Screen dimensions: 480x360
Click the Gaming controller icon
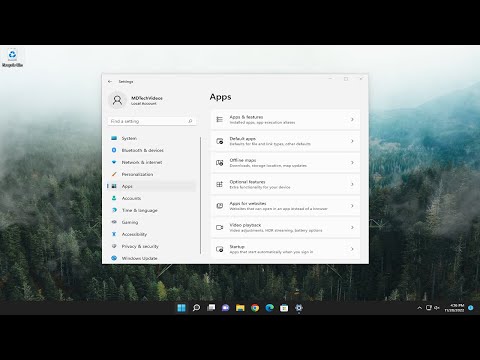click(114, 222)
